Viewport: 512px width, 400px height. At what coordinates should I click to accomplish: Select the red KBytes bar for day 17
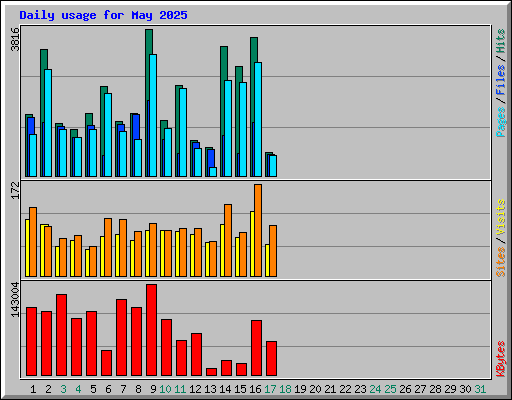point(271,358)
